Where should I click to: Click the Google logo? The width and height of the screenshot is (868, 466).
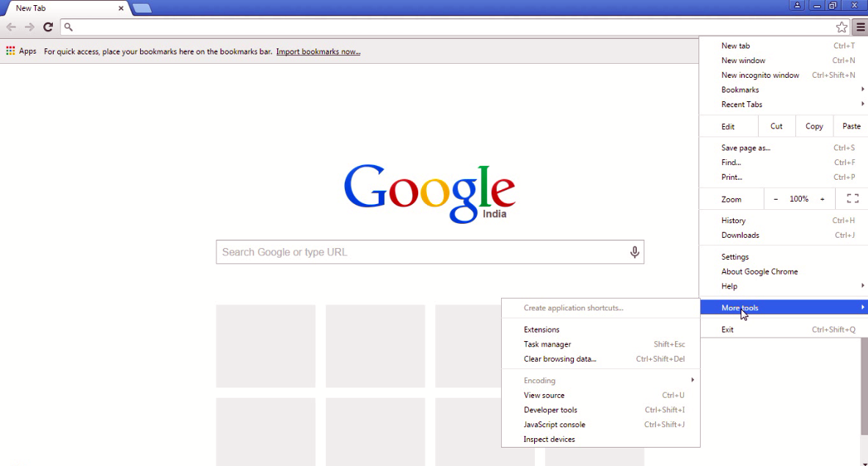(429, 193)
